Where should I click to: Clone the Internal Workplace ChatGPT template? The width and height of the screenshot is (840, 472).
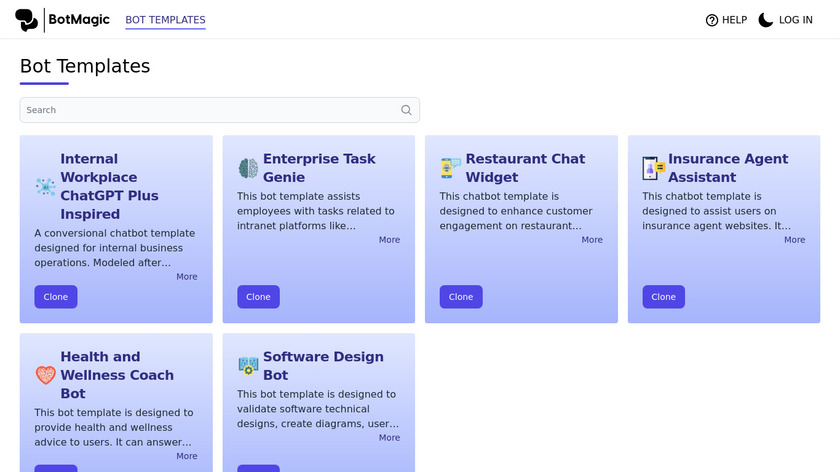[x=56, y=297]
